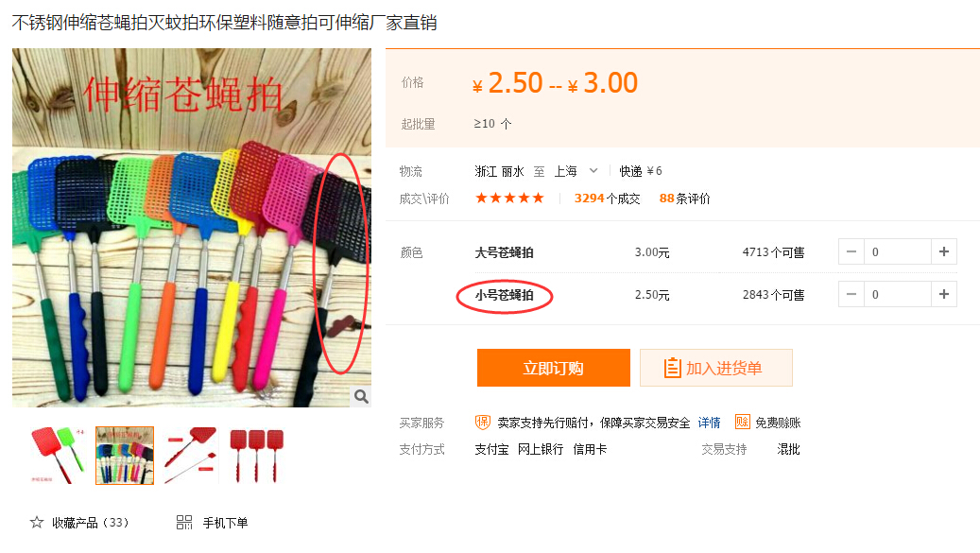
Task: Open the 详情 details link
Action: (x=709, y=423)
